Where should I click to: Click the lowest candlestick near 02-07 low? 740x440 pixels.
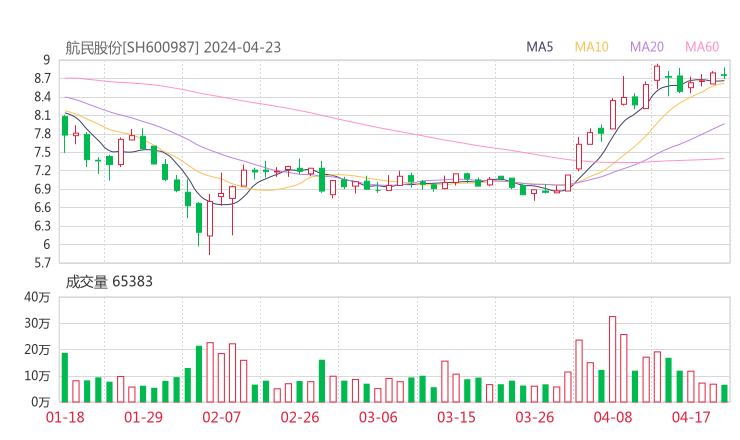(210, 224)
